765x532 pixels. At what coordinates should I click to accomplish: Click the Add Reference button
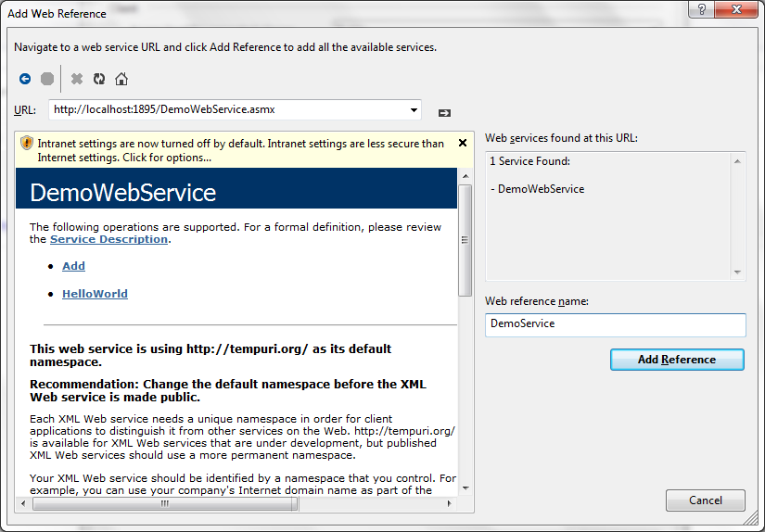pyautogui.click(x=677, y=360)
